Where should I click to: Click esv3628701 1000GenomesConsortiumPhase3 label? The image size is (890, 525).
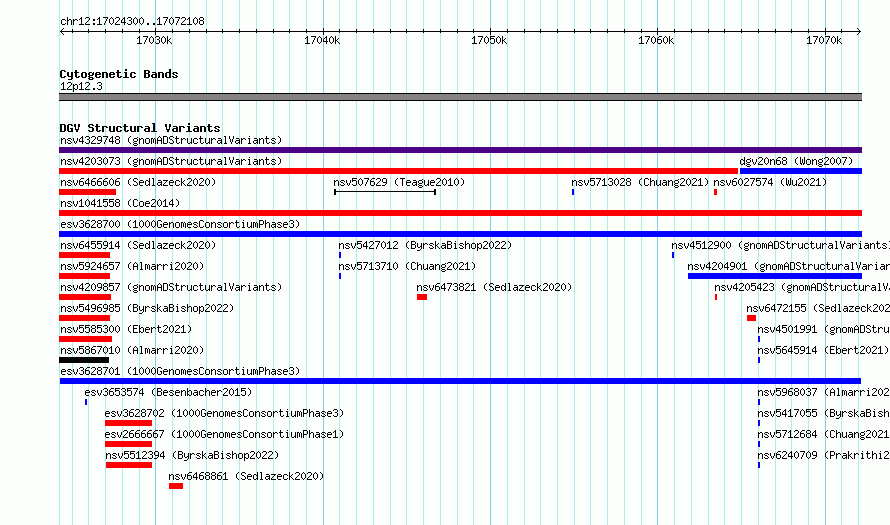tap(180, 371)
